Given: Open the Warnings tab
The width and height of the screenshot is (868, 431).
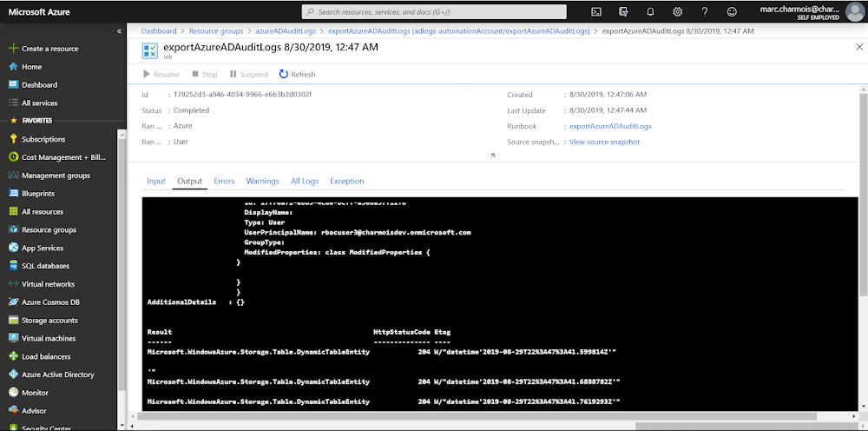Looking at the screenshot, I should pyautogui.click(x=262, y=181).
